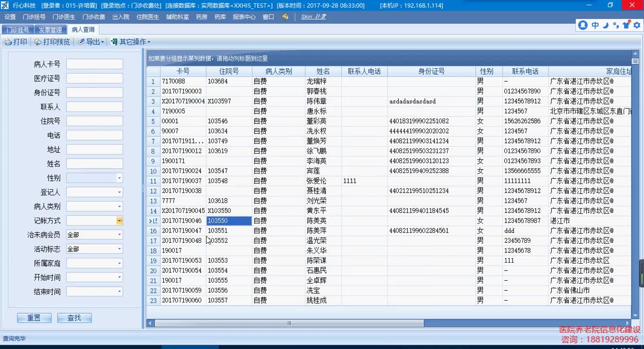Screen dimensions: 644x349
Task: Select patient name 姚桂成
Action: (317, 300)
